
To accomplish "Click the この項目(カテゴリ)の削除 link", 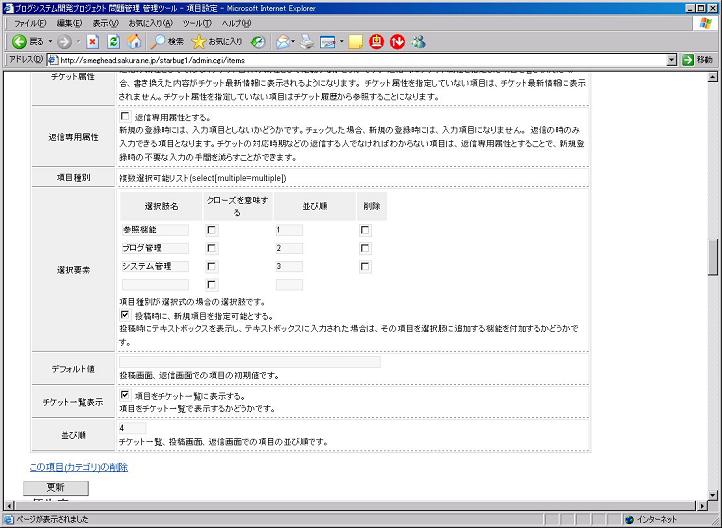I will tap(79, 467).
